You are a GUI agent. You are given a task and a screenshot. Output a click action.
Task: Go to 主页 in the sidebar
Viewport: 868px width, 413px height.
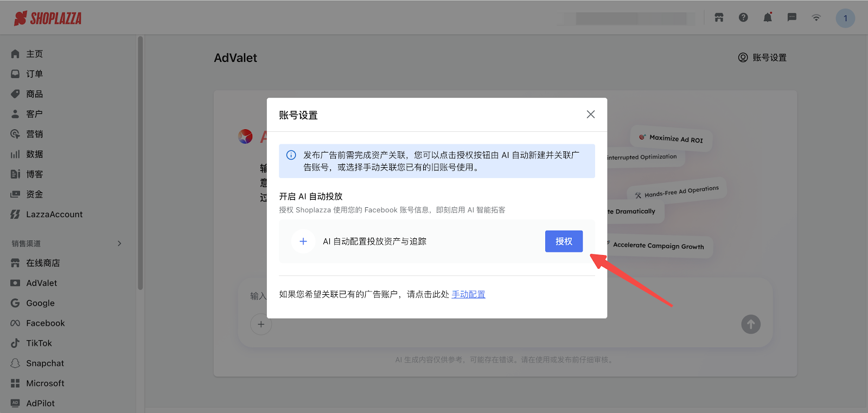[x=34, y=54]
